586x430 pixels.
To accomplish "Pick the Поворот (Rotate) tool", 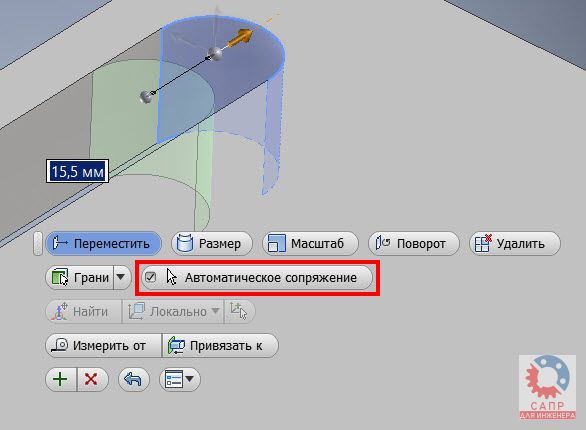I will (413, 244).
